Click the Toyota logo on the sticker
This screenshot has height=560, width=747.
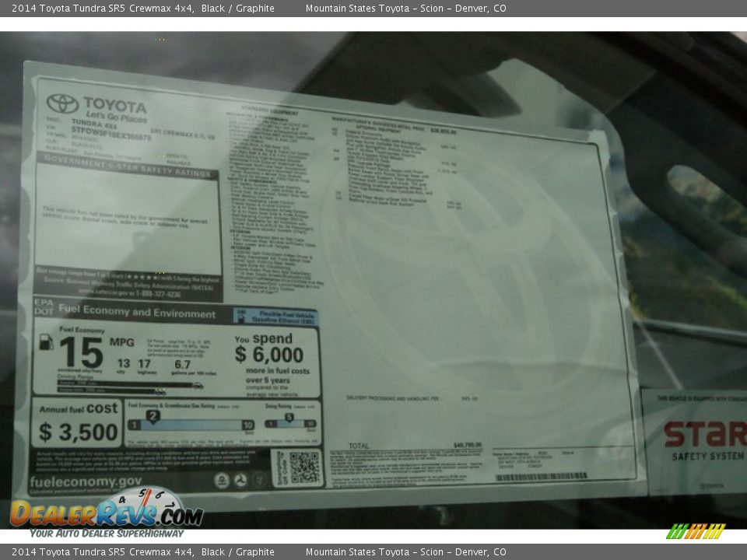click(x=62, y=103)
